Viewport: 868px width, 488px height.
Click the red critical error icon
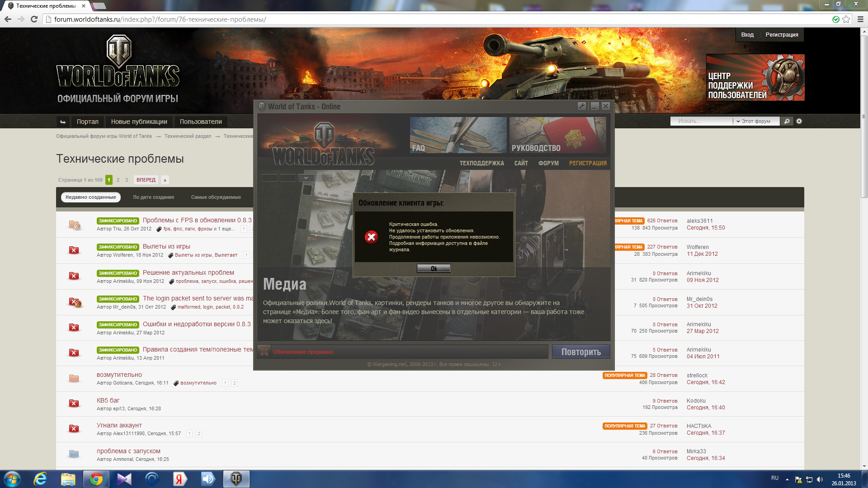click(371, 237)
